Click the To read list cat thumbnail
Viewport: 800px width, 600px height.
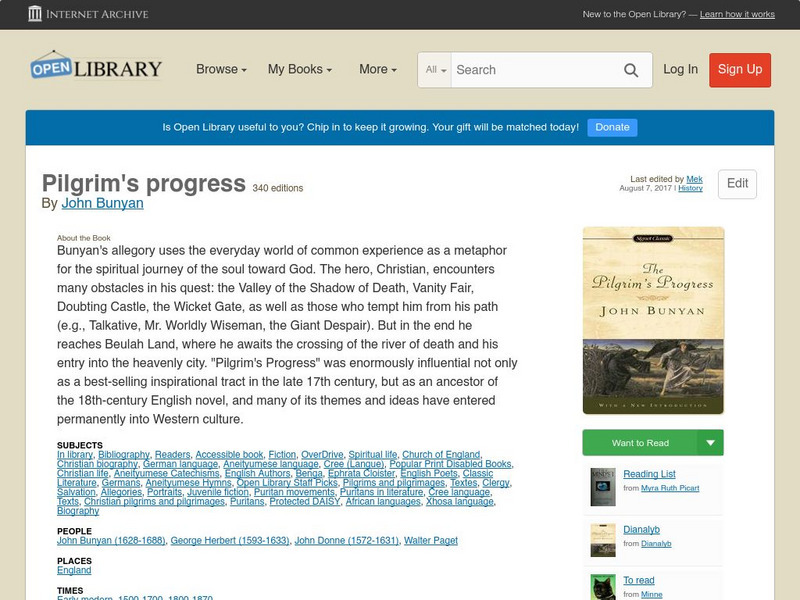(603, 587)
